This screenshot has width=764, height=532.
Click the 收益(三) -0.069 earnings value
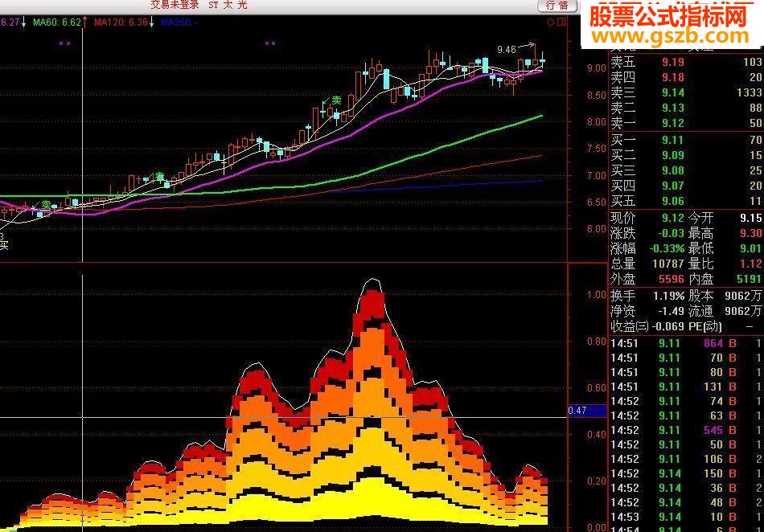tap(668, 326)
